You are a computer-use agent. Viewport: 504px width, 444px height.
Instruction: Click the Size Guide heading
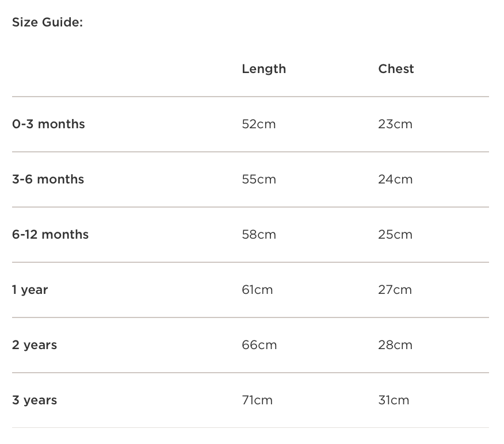point(47,23)
